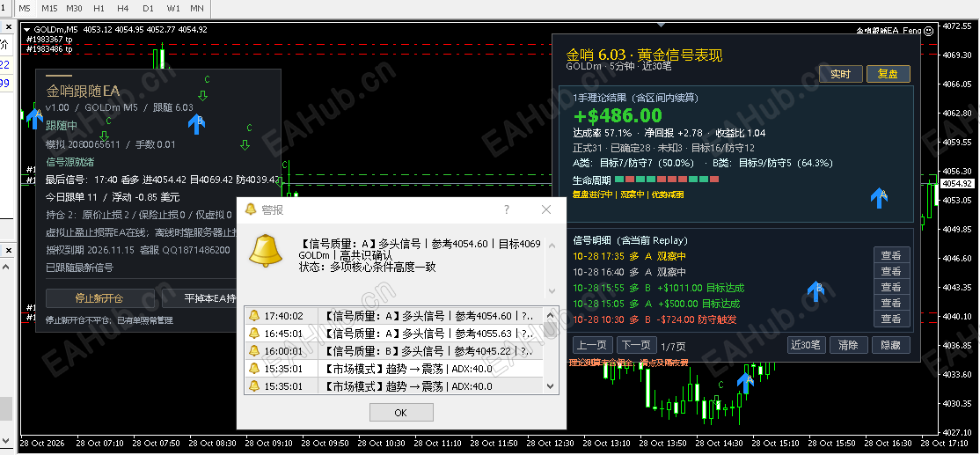
Task: Click 最后信号: 17:40 line in EA panel
Action: (x=163, y=180)
